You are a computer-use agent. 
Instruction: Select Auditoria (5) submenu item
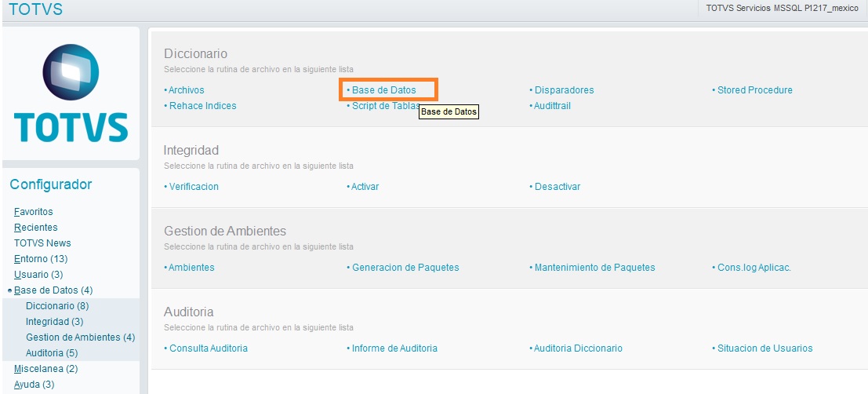tap(52, 352)
